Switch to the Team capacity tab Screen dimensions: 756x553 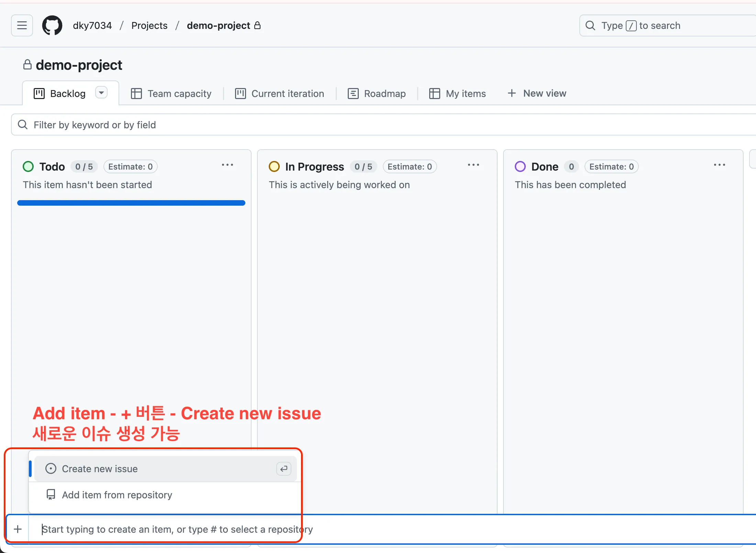pyautogui.click(x=171, y=94)
